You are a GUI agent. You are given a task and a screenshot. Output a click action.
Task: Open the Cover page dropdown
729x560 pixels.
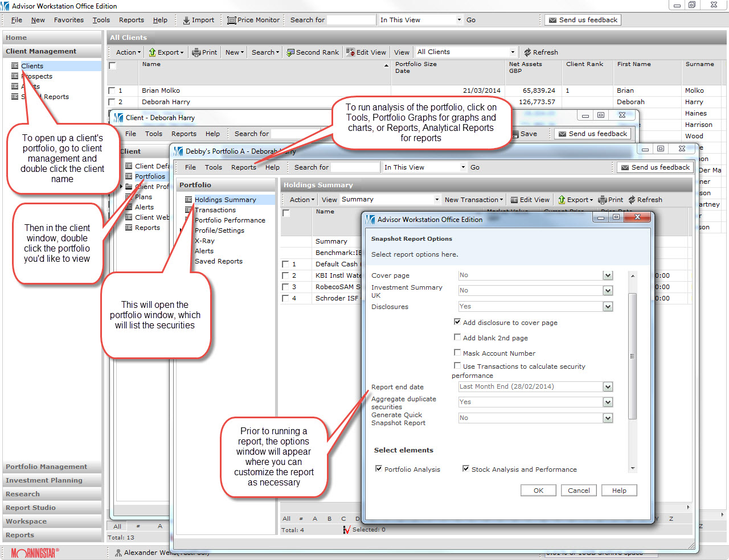click(x=608, y=275)
